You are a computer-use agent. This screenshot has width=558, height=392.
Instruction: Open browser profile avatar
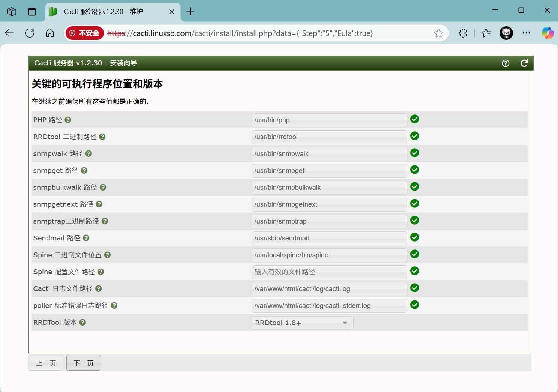[x=506, y=33]
